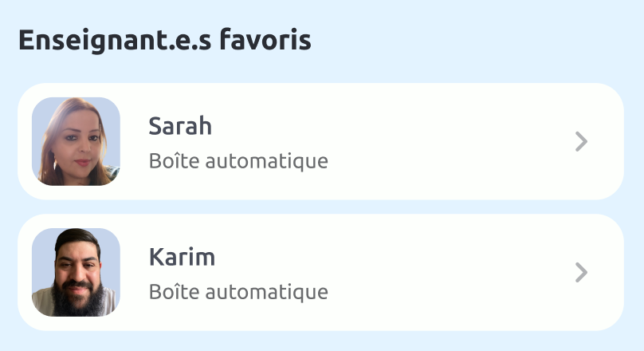This screenshot has height=351, width=644.
Task: Tap the bearded man's avatar
Action: (76, 272)
